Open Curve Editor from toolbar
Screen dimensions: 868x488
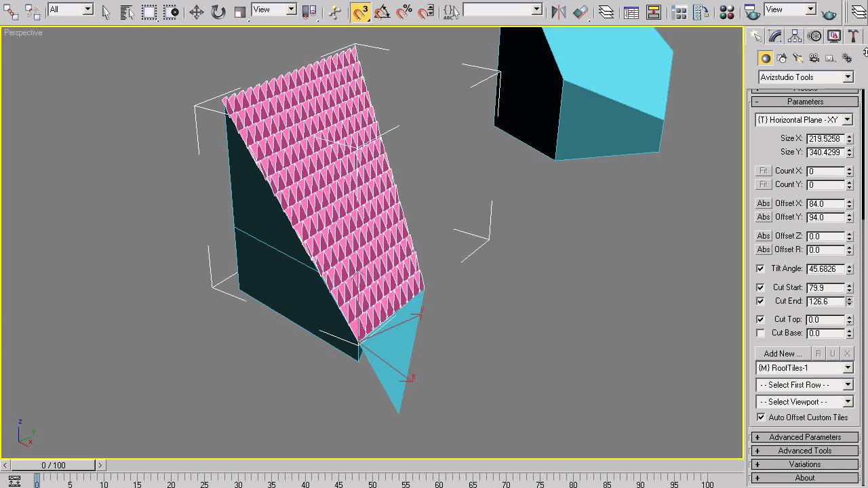point(631,12)
